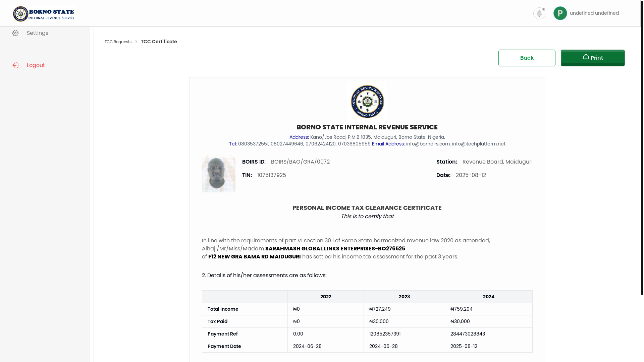Click the Station value Revenue Board, Maiduguri
This screenshot has height=362, width=644.
click(x=497, y=162)
